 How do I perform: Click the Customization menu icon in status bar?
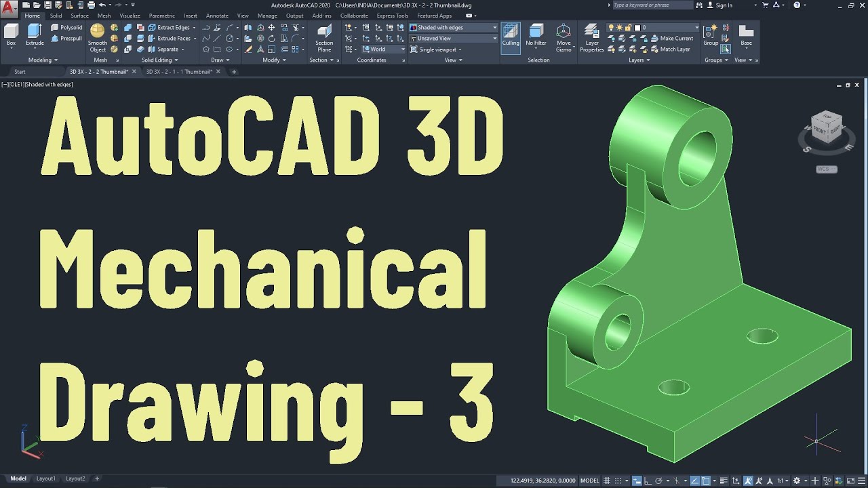[x=861, y=480]
